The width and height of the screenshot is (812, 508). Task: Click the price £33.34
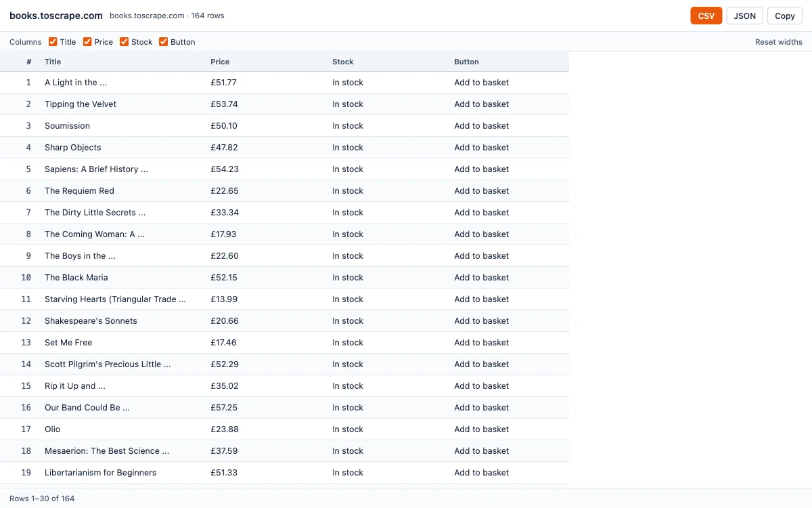(225, 213)
